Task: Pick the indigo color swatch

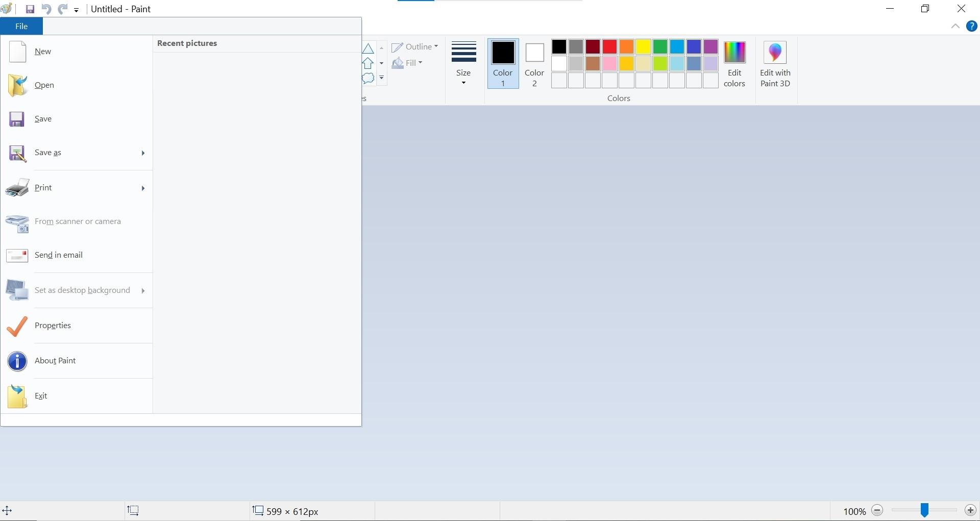Action: tap(694, 47)
